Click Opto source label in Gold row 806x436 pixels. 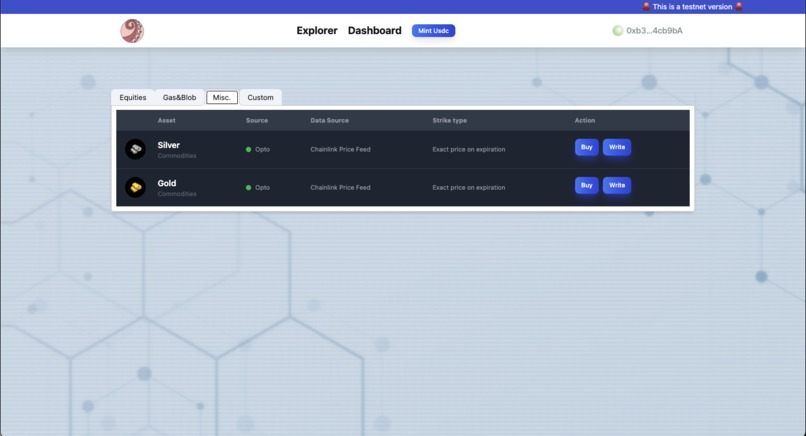pos(263,188)
